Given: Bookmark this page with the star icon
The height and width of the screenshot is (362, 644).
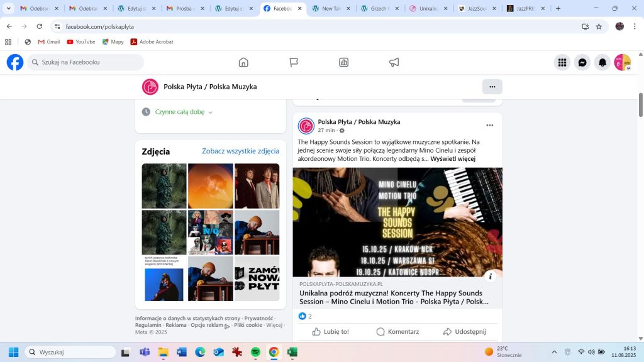Looking at the screenshot, I should tap(599, 26).
